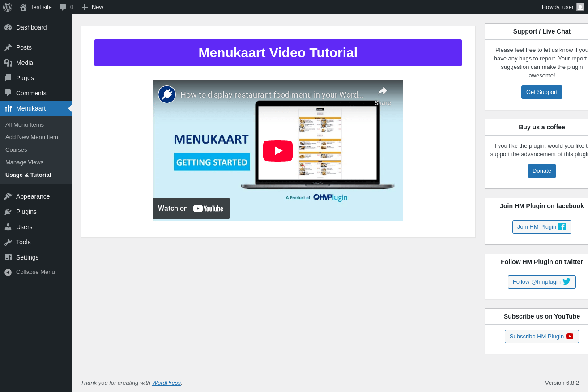The image size is (588, 392).
Task: Click the YouTube channel plug avatar
Action: click(x=167, y=94)
